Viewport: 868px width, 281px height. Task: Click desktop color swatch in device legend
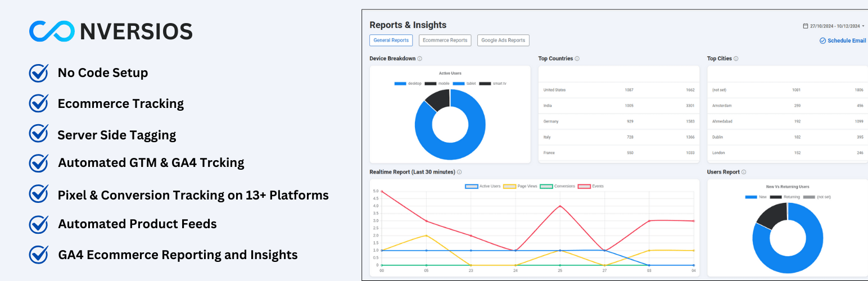click(x=400, y=83)
